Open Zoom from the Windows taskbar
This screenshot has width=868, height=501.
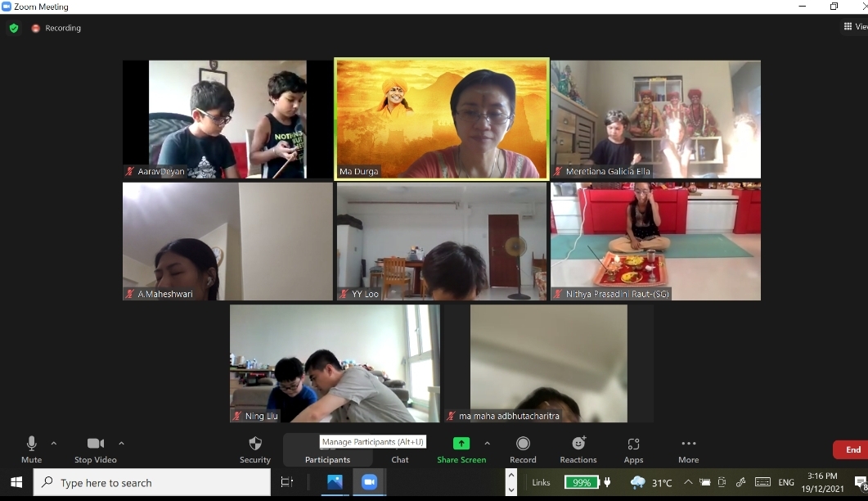point(369,482)
